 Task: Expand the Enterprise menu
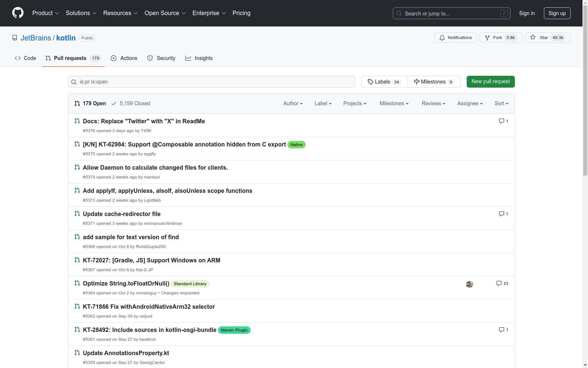point(209,13)
